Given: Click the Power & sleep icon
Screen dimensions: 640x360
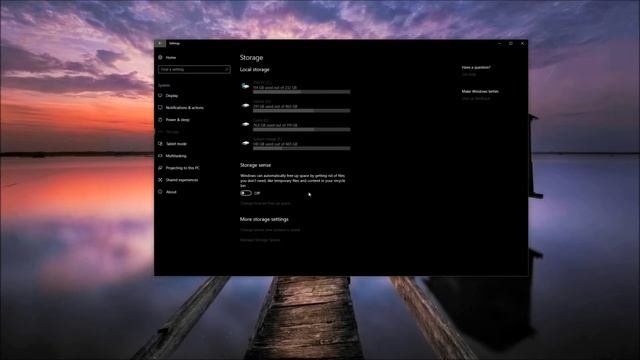Looking at the screenshot, I should click(x=160, y=120).
